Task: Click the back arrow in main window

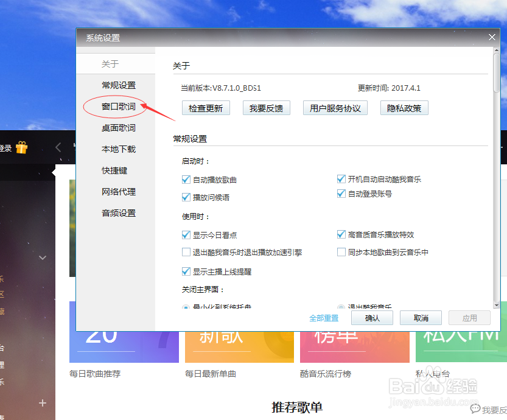Action: pos(58,147)
